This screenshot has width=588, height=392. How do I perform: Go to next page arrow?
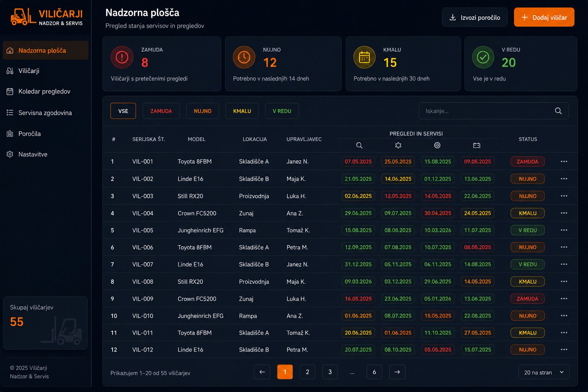tap(397, 372)
